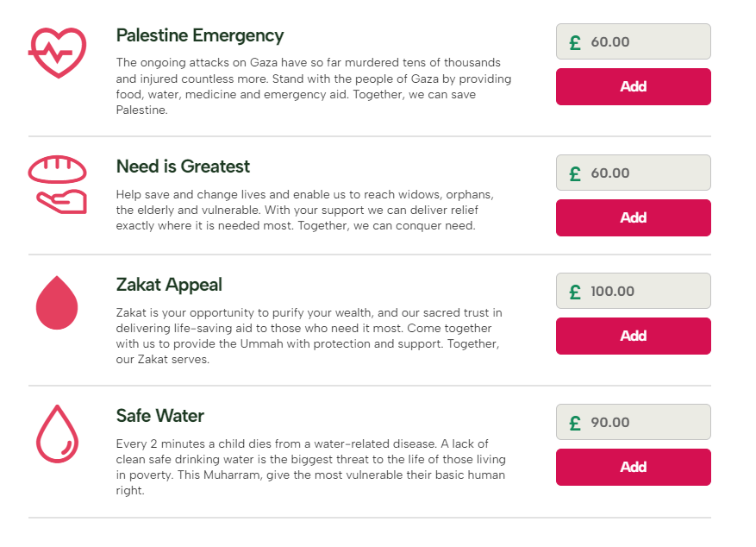Add Palestine Emergency donation

pyautogui.click(x=633, y=87)
